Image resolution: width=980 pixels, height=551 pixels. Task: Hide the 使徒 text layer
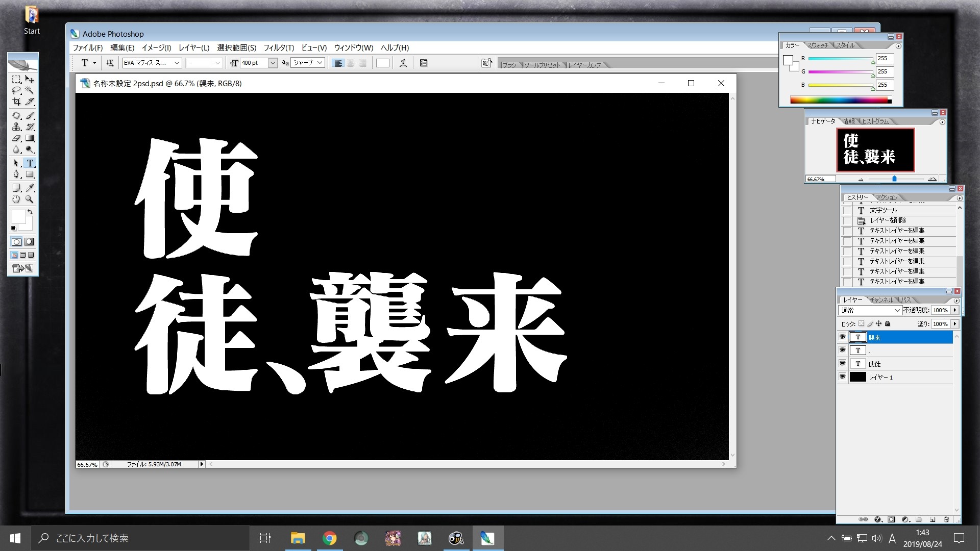[x=843, y=363]
